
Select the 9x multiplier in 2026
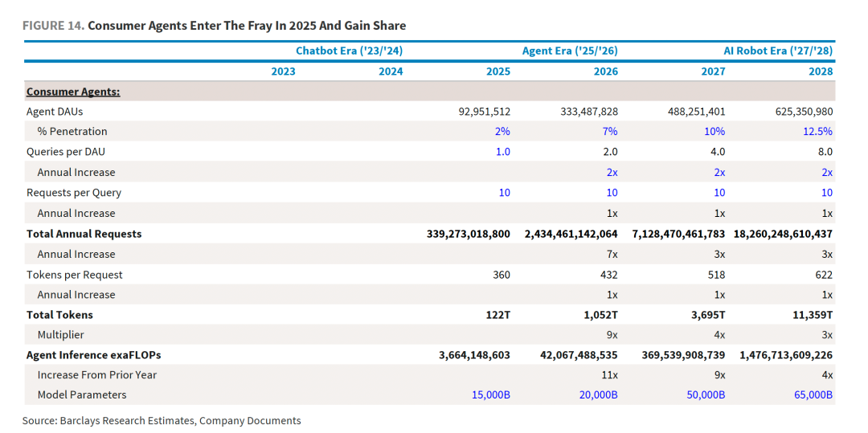click(612, 335)
